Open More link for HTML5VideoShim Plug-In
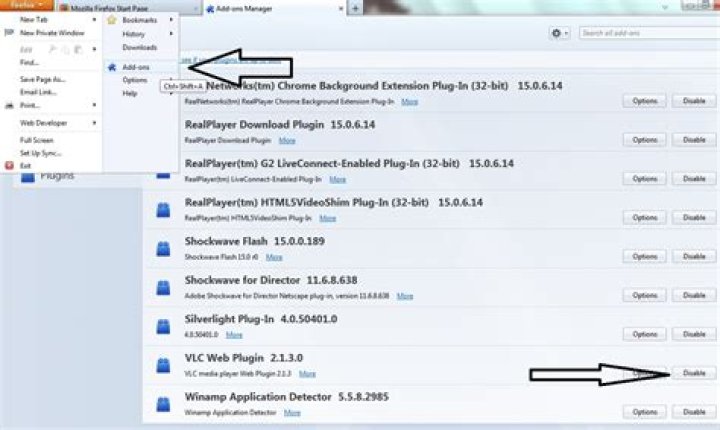 pyautogui.click(x=327, y=218)
